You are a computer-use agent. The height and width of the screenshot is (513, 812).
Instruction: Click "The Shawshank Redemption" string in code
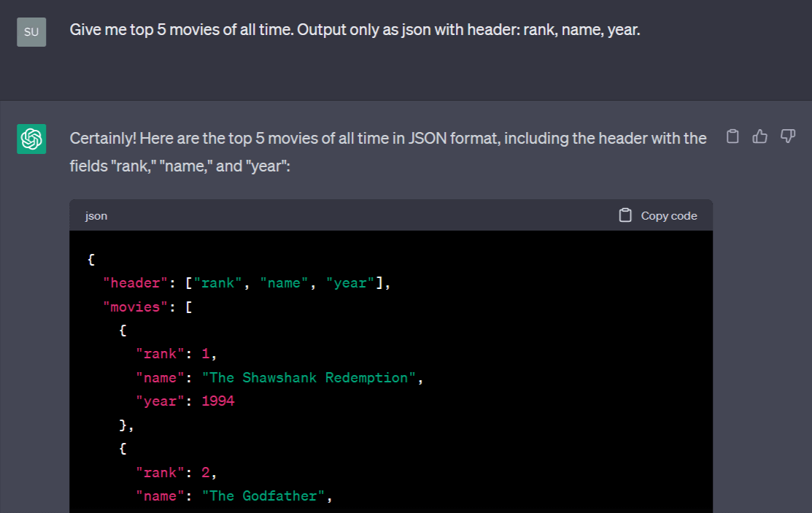click(308, 377)
